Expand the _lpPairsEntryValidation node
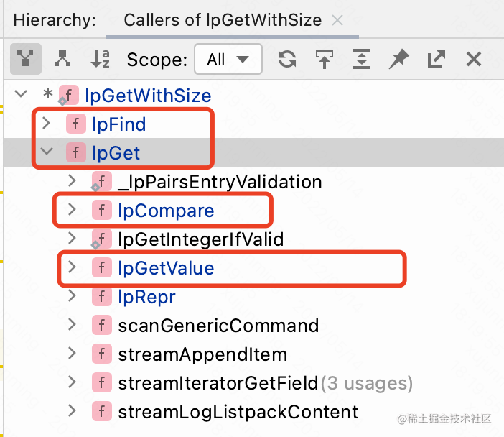 (73, 180)
